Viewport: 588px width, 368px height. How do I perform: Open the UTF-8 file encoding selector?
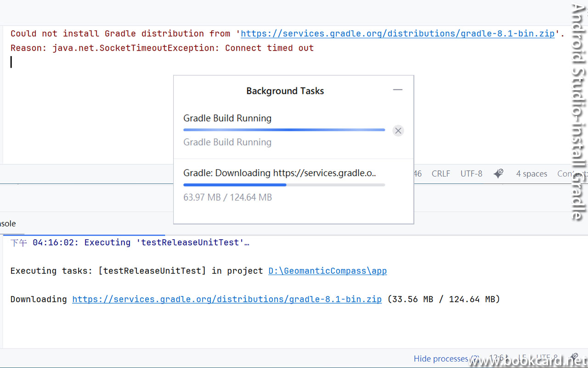click(x=471, y=174)
